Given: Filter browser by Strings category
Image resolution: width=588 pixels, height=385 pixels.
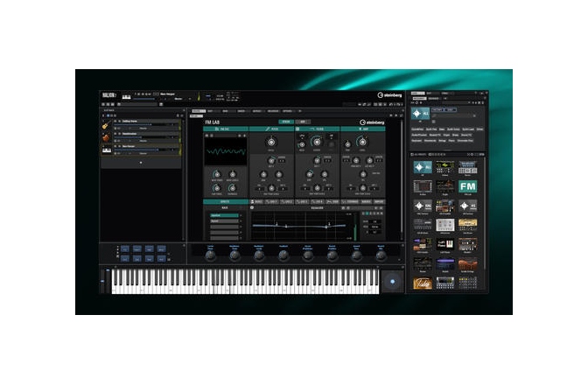Looking at the screenshot, I should coord(442,141).
